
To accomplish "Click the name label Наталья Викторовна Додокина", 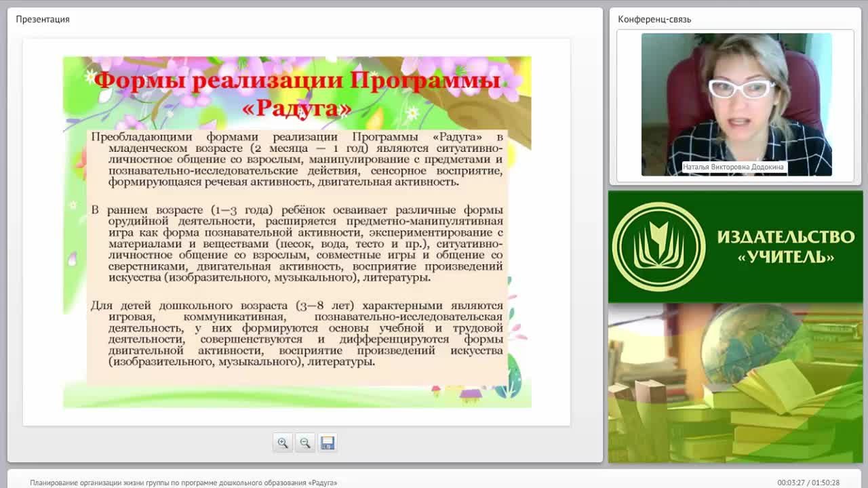I will [x=734, y=167].
